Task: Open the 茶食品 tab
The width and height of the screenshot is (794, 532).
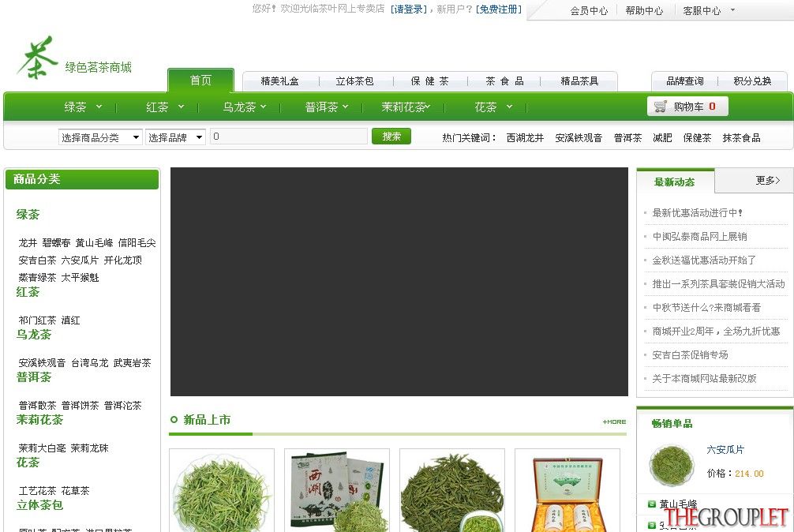Action: point(504,81)
